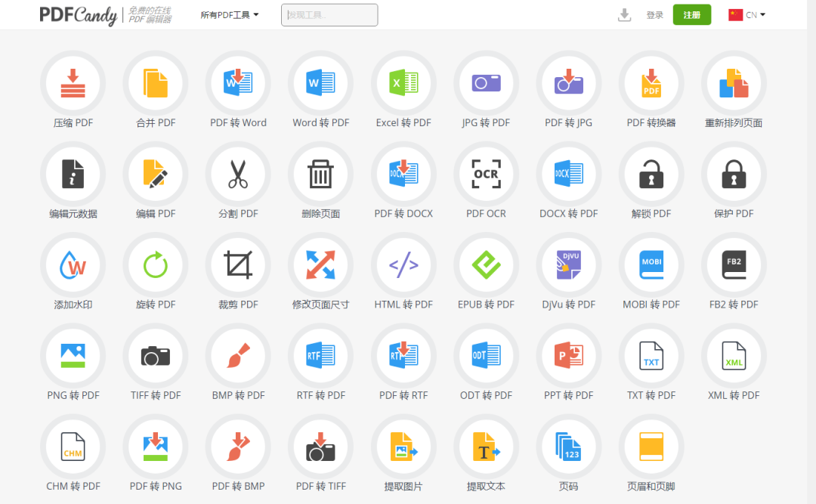Screen dimensions: 816x504
Task: Select the RTF 转 PDF tool
Action: [x=320, y=356]
